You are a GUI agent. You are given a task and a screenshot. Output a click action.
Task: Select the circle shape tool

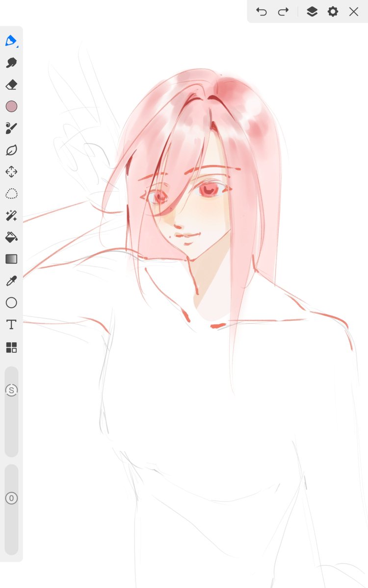pyautogui.click(x=11, y=303)
